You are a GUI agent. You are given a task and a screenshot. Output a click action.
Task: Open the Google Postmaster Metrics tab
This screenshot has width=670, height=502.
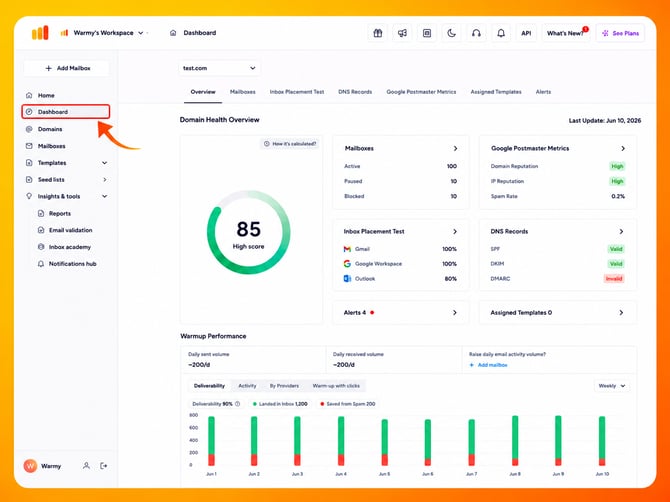421,92
